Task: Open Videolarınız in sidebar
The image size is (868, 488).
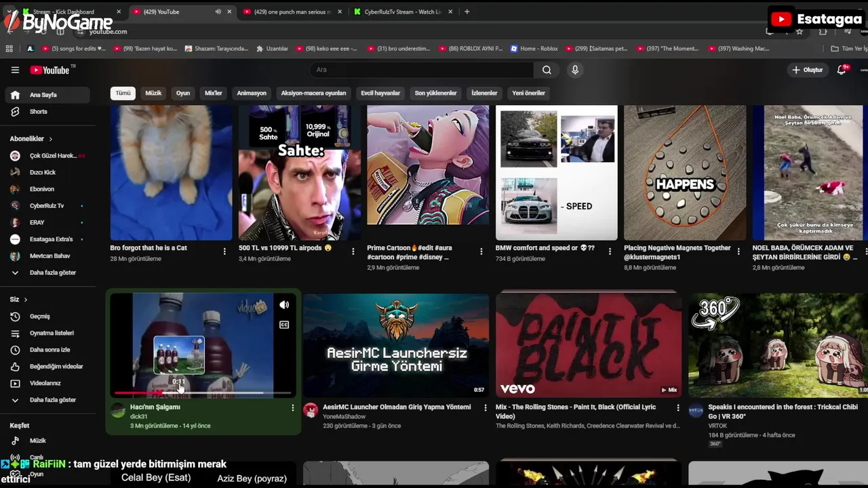Action: coord(46,384)
